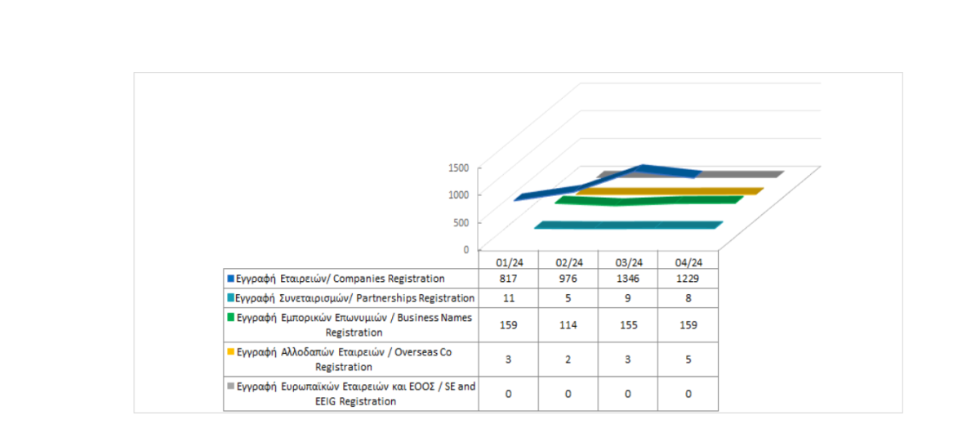Click the value 1229 in the table

point(688,279)
